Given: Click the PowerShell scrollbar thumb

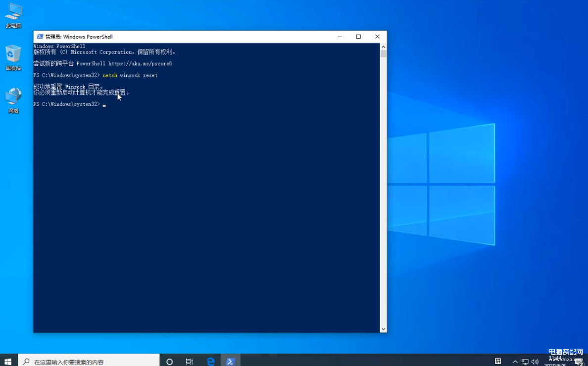Looking at the screenshot, I should (383, 53).
